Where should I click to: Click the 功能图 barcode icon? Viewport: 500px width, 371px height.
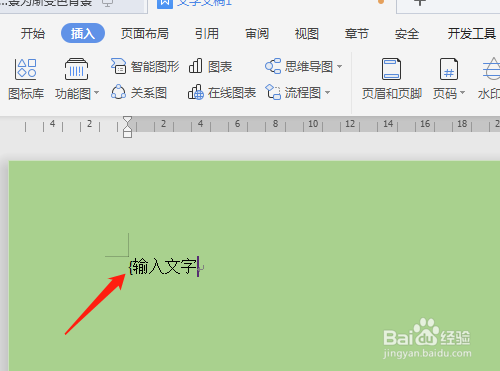76,69
